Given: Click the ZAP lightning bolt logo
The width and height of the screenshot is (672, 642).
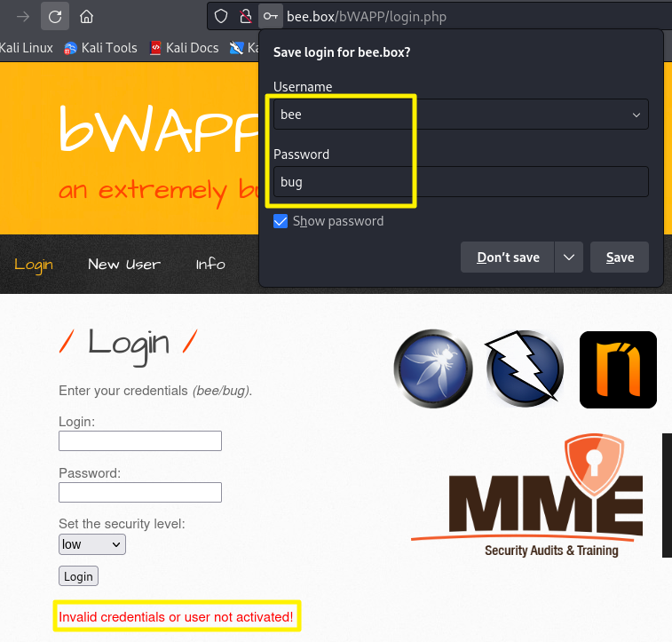Looking at the screenshot, I should [x=525, y=368].
